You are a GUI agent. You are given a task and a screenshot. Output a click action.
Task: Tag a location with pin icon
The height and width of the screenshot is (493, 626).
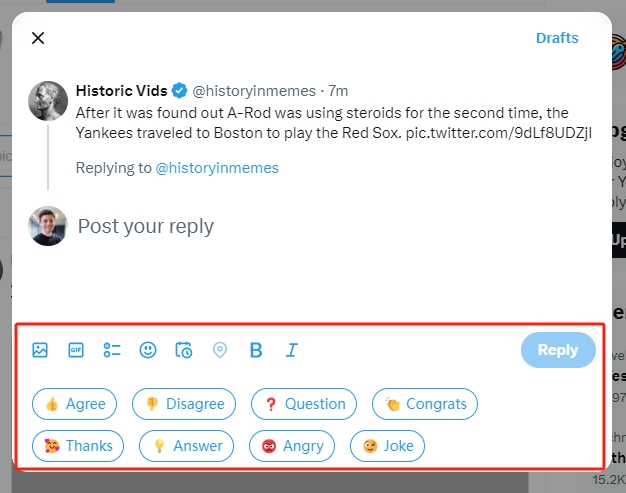220,350
